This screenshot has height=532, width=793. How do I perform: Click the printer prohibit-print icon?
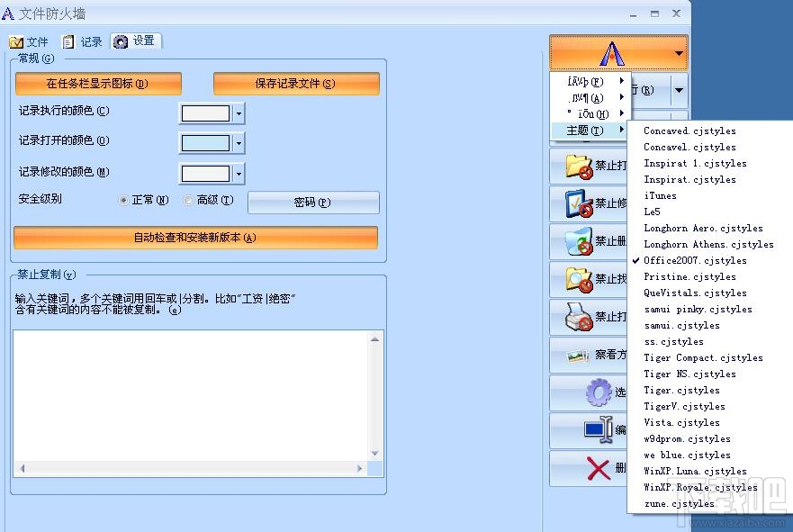[x=579, y=317]
